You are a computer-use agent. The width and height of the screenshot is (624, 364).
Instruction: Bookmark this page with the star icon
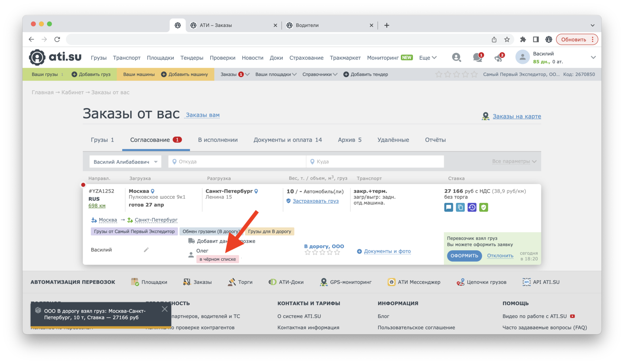pos(507,39)
